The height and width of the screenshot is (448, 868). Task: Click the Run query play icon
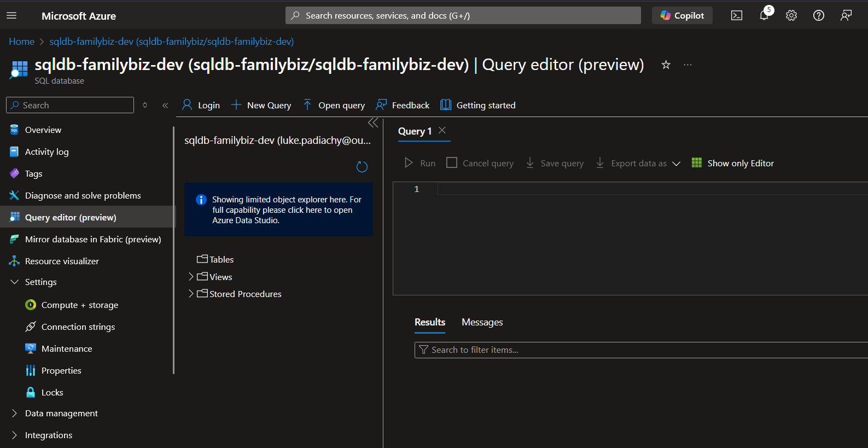(x=409, y=163)
